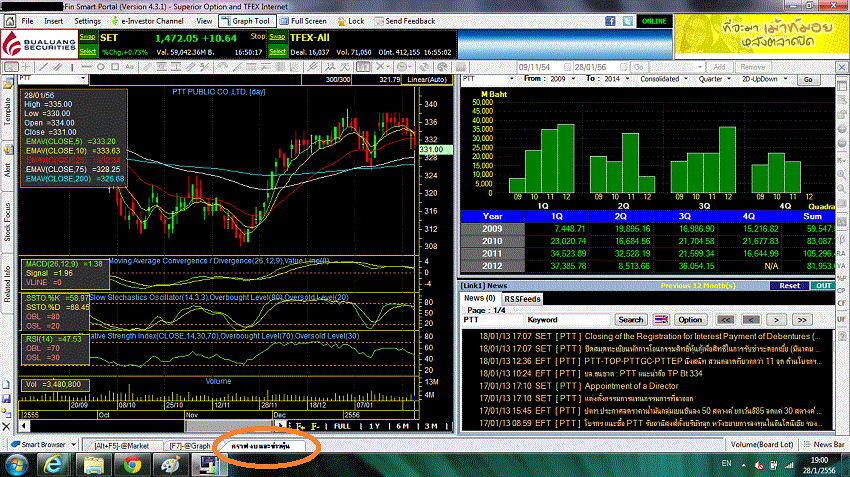This screenshot has width=850, height=477.
Task: Open the PTT symbol dropdown in financials panel
Action: [511, 79]
